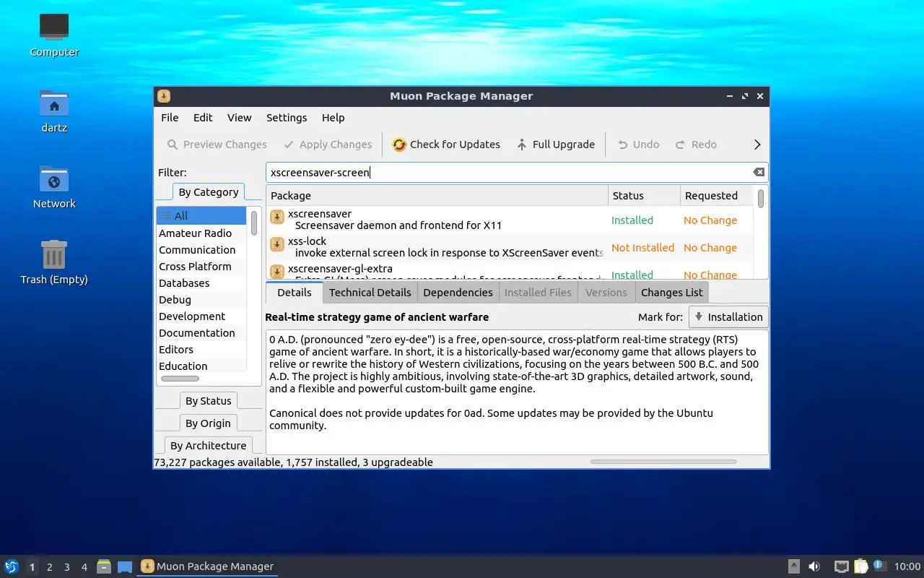Switch to the Details tab
Screen dimensions: 924x578
(x=294, y=292)
